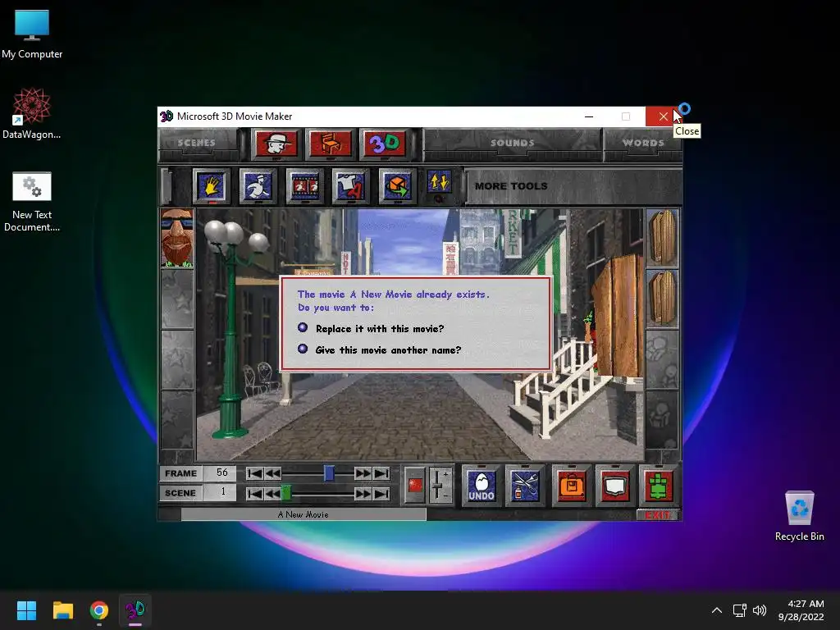Viewport: 840px width, 630px height.
Task: Open Google Chrome from the taskbar
Action: point(99,610)
